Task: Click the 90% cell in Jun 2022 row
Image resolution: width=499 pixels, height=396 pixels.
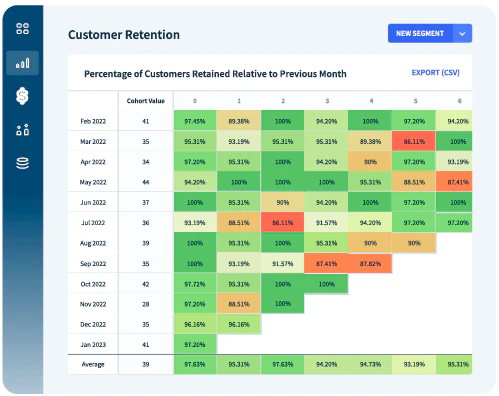Action: coord(283,202)
